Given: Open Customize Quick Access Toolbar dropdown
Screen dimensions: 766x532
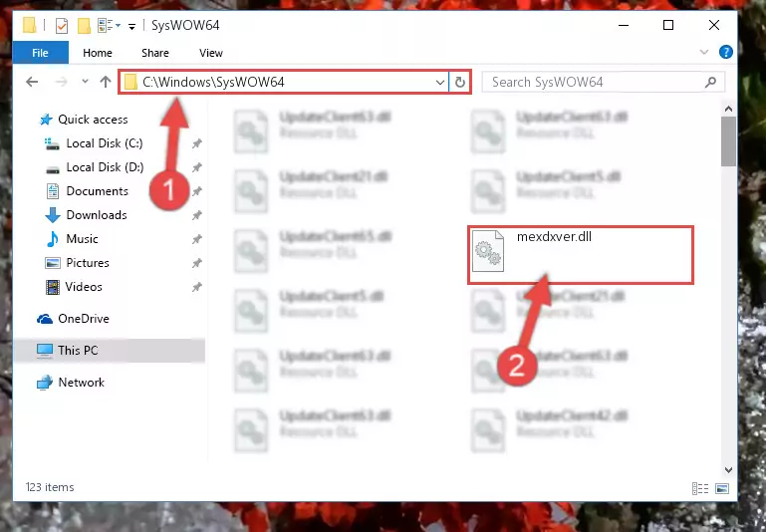Looking at the screenshot, I should 131,26.
